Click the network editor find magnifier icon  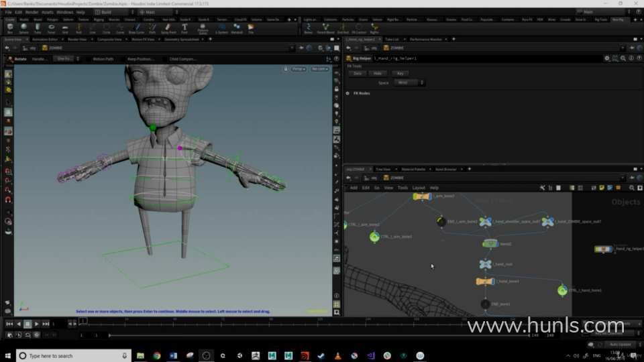click(x=632, y=188)
